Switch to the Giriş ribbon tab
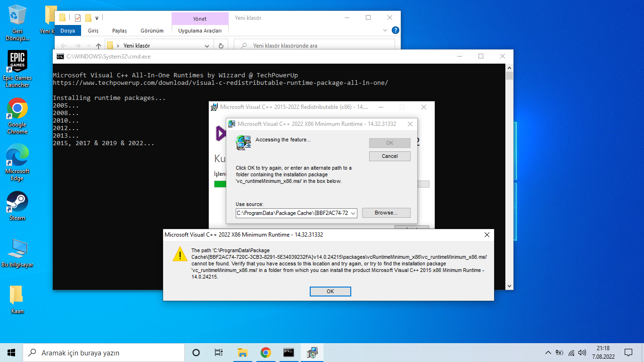Image resolution: width=644 pixels, height=362 pixels. [x=93, y=31]
